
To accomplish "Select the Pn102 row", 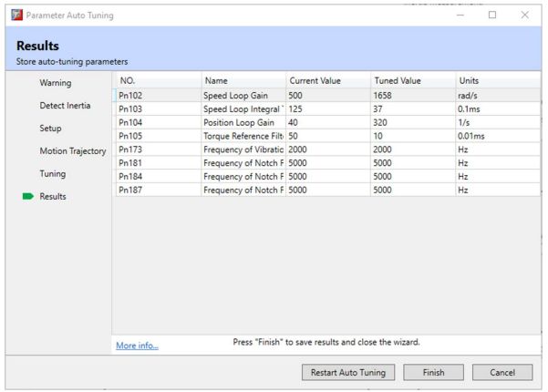I will (x=328, y=96).
